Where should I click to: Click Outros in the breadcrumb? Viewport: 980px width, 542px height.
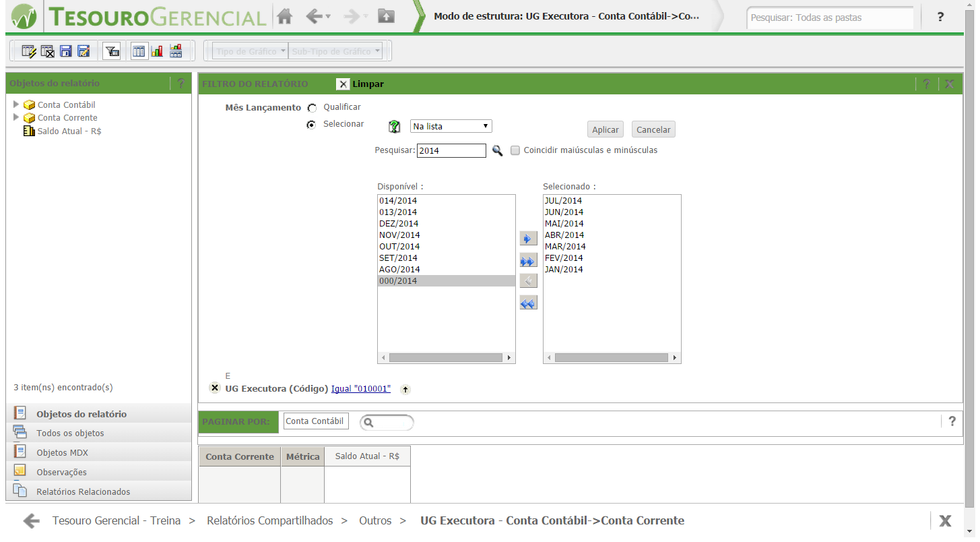pyautogui.click(x=375, y=520)
